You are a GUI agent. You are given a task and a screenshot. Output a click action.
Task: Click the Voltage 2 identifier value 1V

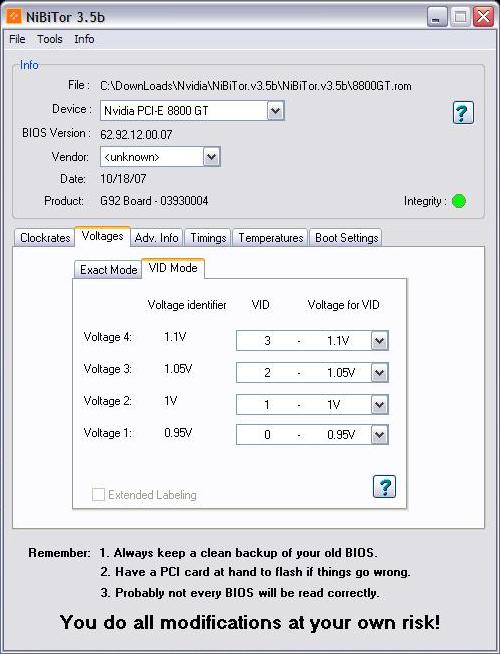click(171, 401)
